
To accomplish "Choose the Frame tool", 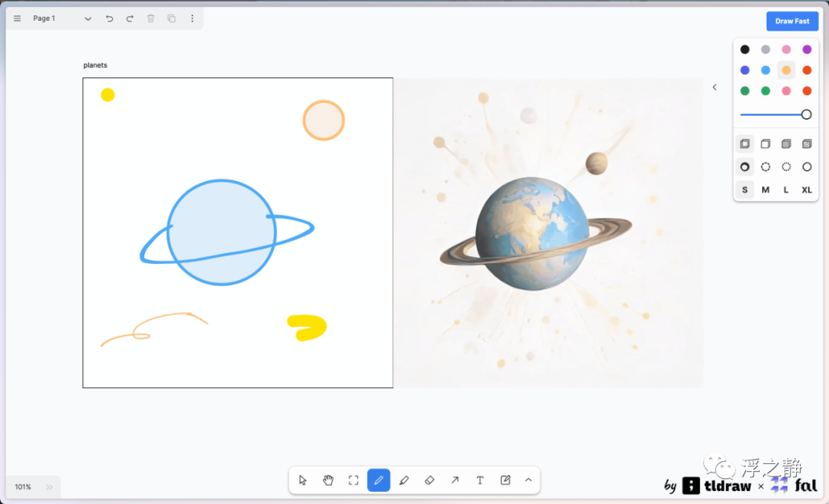I will [x=354, y=480].
